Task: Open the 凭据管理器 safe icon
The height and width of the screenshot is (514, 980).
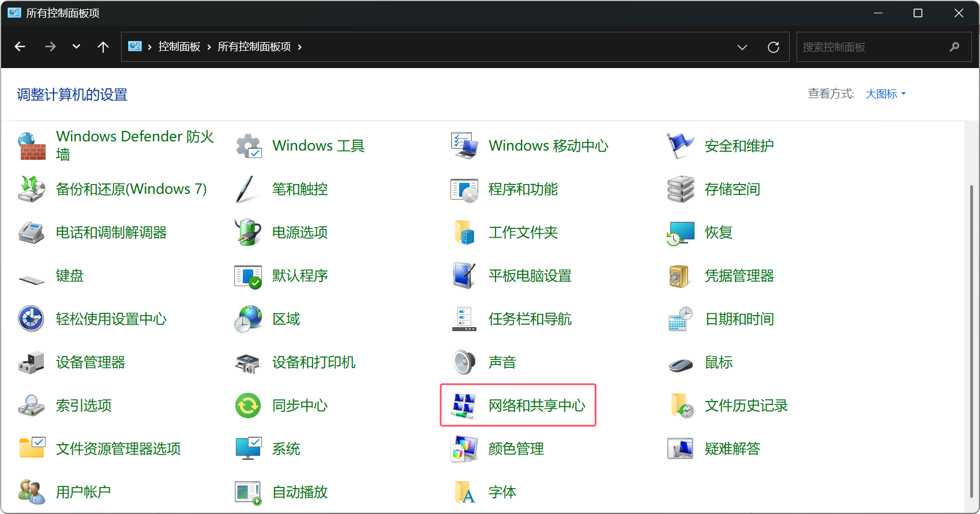Action: [x=679, y=276]
